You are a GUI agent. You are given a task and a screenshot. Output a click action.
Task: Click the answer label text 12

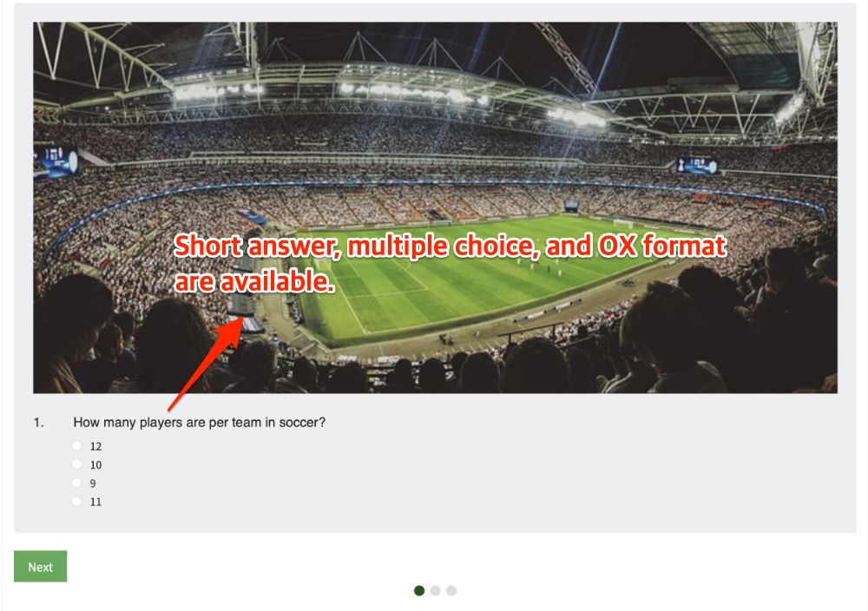point(95,447)
